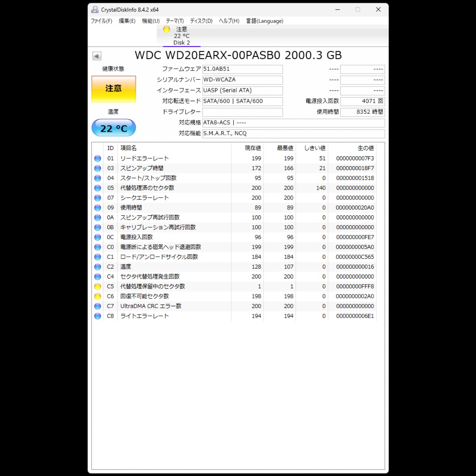The image size is (476, 476).
Task: Minimize the CrystalDiskInfo window
Action: click(x=338, y=10)
